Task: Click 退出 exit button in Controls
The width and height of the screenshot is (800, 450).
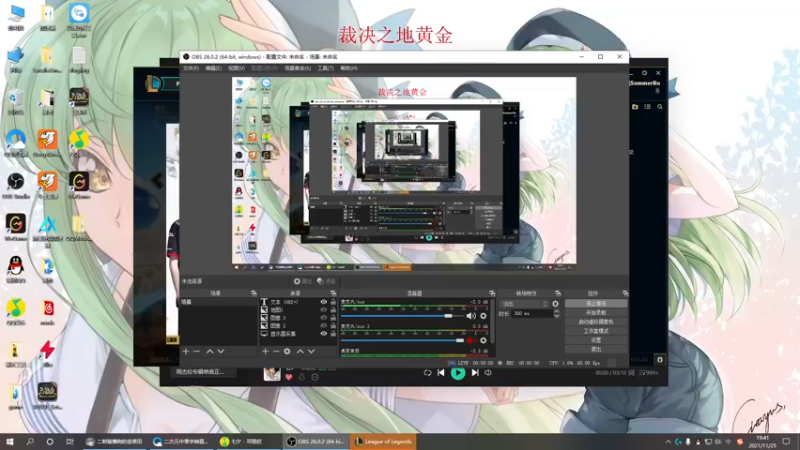Action: [x=596, y=349]
